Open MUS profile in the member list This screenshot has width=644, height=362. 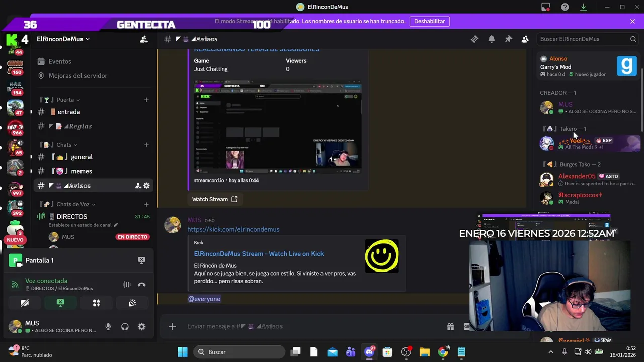589,107
